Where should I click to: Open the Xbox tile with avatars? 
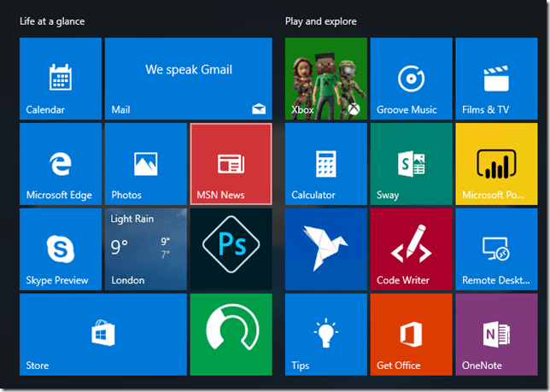[325, 79]
